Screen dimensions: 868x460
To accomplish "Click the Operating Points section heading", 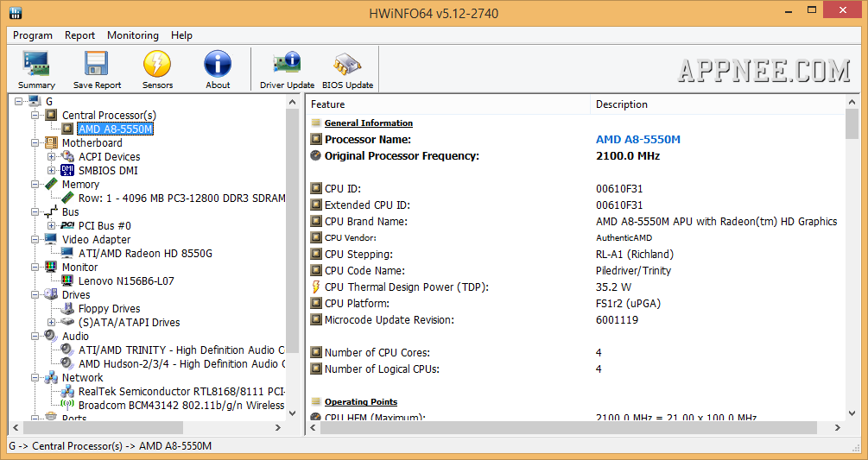I will click(x=361, y=402).
